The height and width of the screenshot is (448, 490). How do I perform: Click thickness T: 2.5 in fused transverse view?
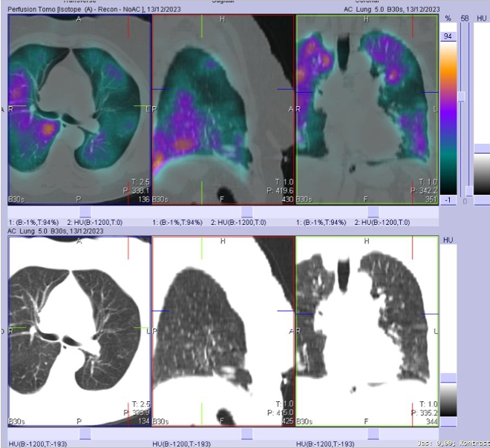pyautogui.click(x=140, y=182)
